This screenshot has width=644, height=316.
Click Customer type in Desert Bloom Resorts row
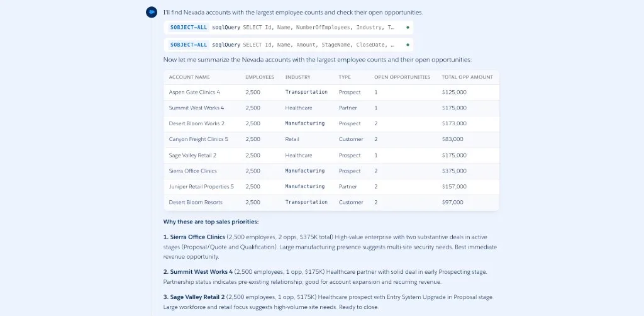point(351,202)
